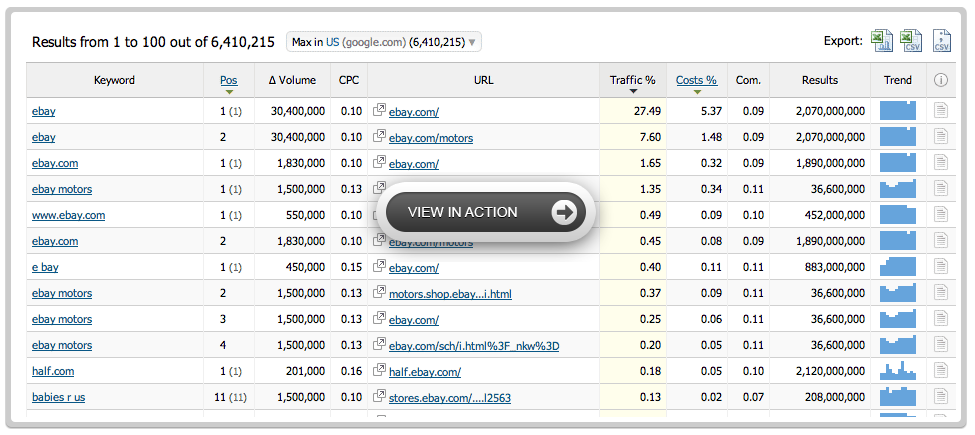Sort table by Pos column

[229, 80]
